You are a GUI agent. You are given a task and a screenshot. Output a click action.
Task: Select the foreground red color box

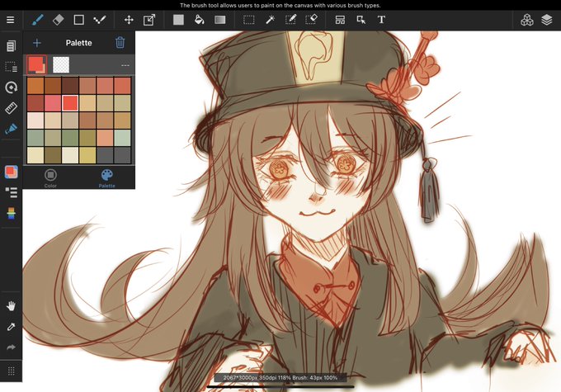coord(36,65)
